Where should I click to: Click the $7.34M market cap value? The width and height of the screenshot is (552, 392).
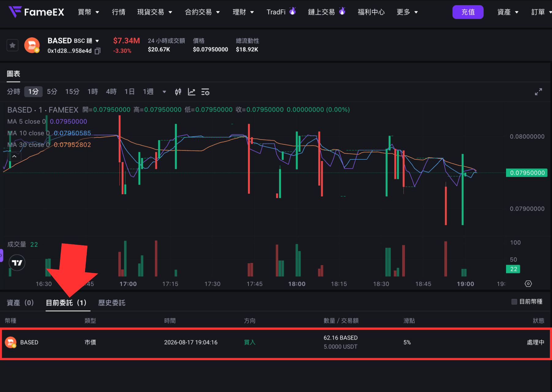127,41
